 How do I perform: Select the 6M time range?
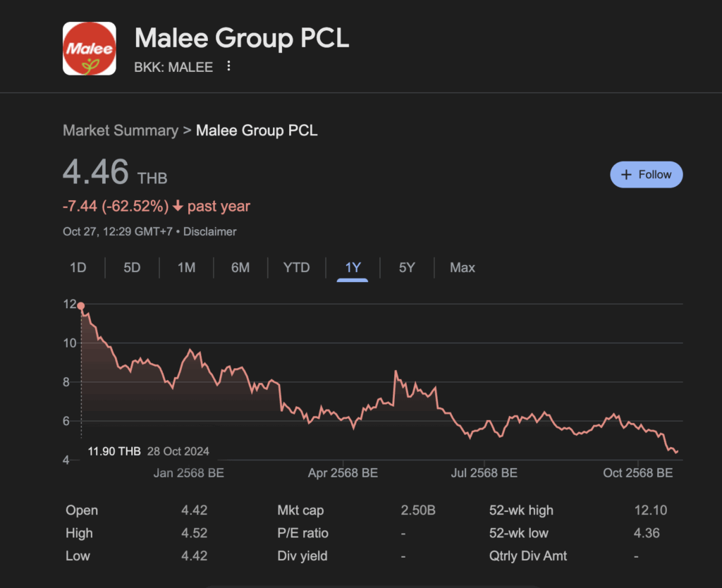pos(240,267)
